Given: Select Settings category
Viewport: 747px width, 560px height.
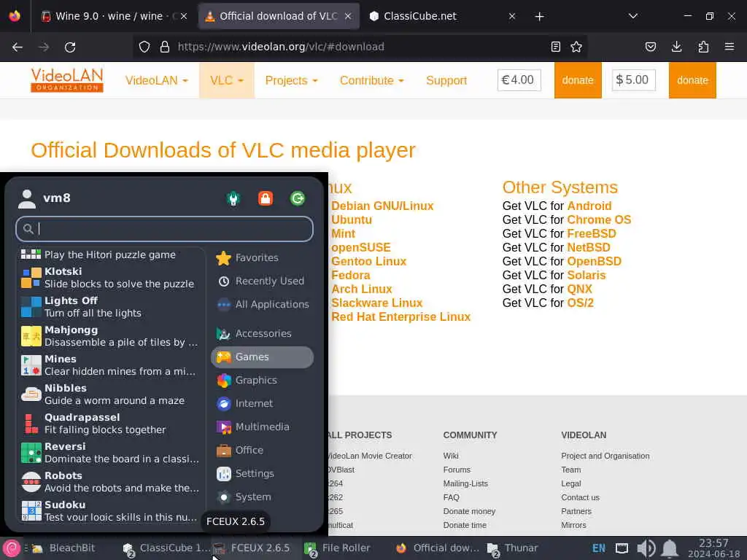Looking at the screenshot, I should (x=262, y=473).
